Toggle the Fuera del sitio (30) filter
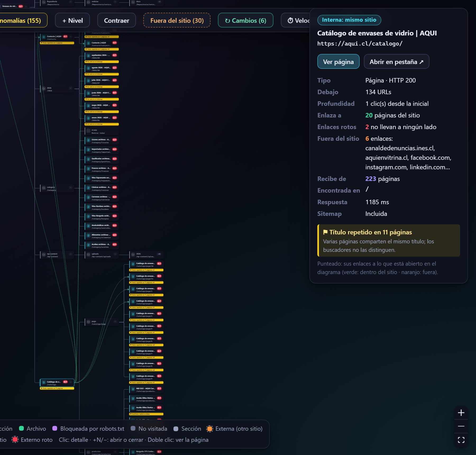The image size is (476, 455). (x=177, y=20)
